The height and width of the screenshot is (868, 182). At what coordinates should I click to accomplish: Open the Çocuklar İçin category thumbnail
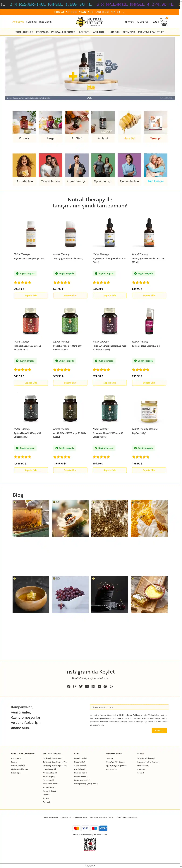pyautogui.click(x=24, y=165)
